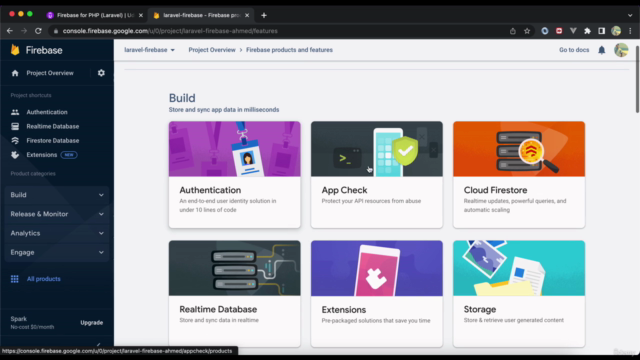Screen dimensions: 640x360
Task: Click the Realtime Database icon in sidebar
Action: (x=15, y=126)
